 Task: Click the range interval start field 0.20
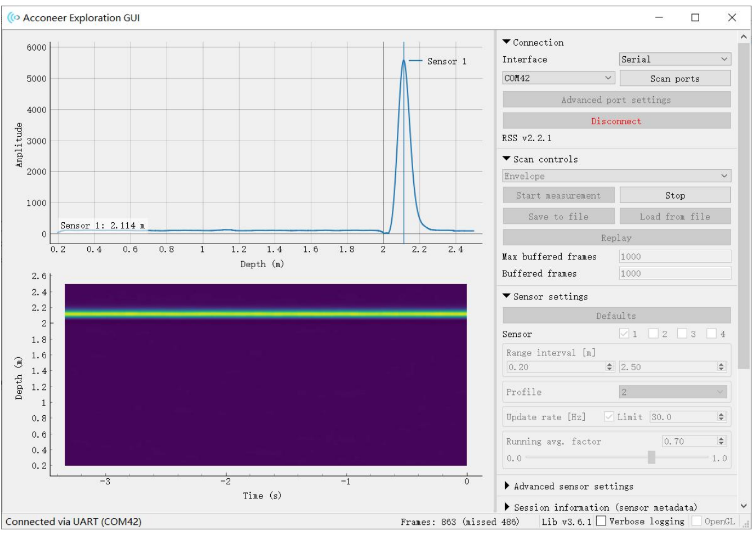tap(560, 367)
